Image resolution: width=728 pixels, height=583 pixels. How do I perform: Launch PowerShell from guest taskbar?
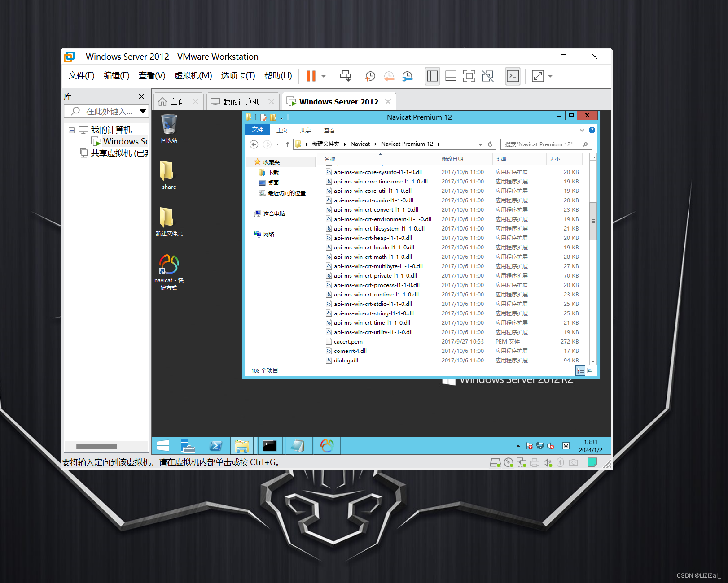(x=216, y=446)
